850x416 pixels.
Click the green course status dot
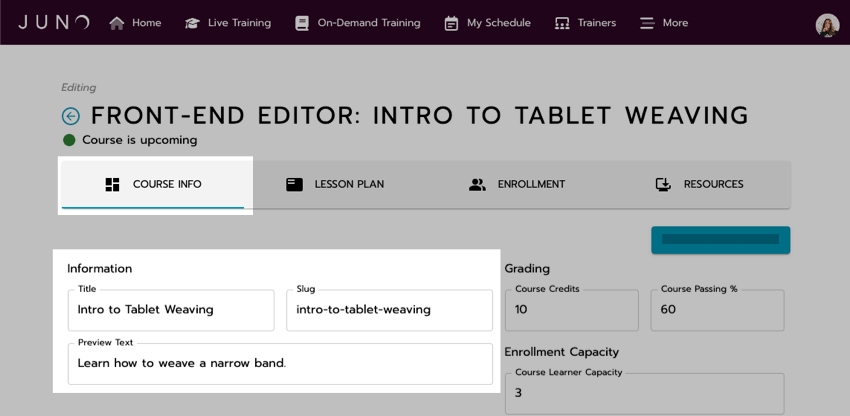69,140
